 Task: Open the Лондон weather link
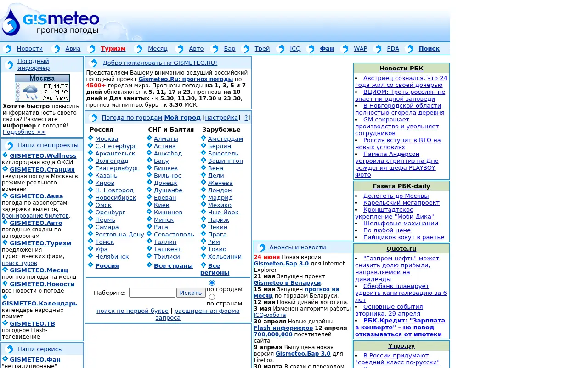click(220, 190)
